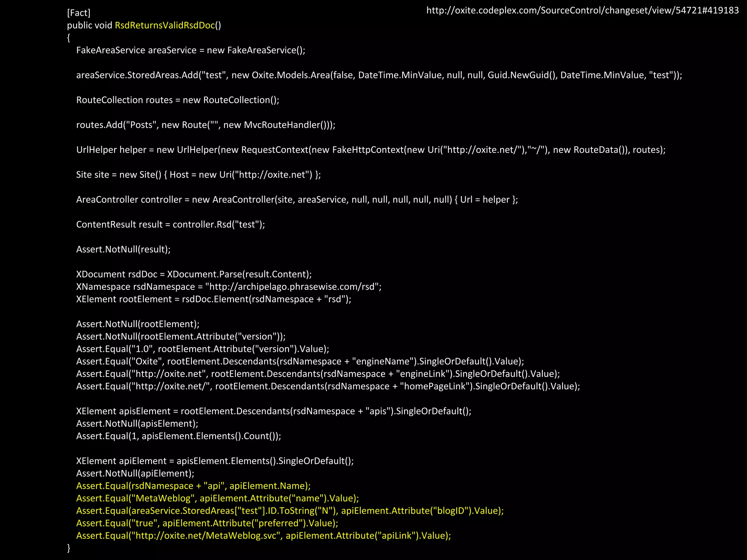The width and height of the screenshot is (747, 560).
Task: Click the highlighted blogID assertion line
Action: pos(290,511)
